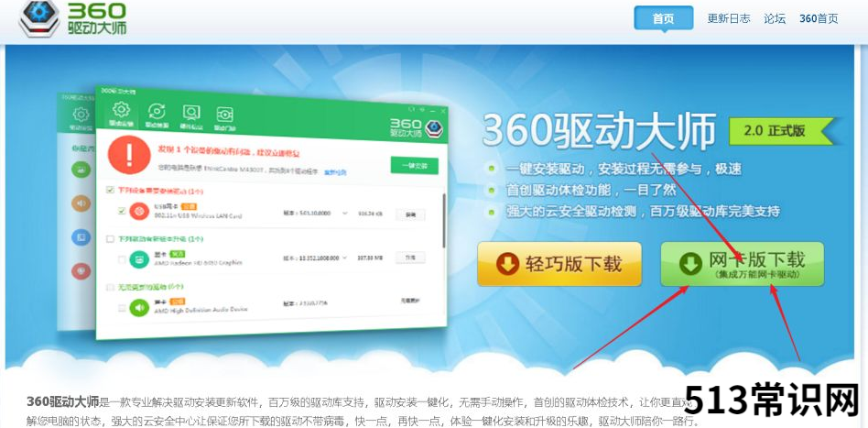Click the 轻巧版下载 button

(559, 264)
